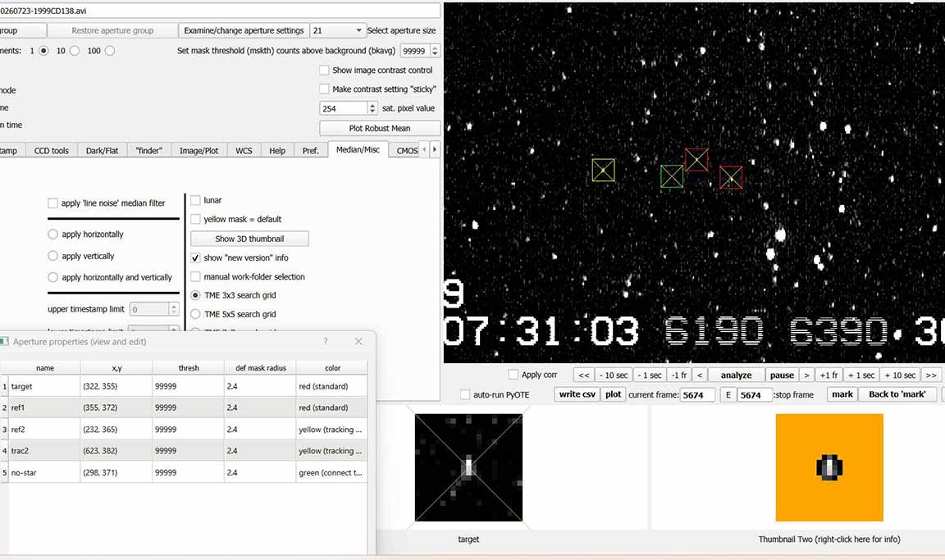Open the WCS tab
Viewport: 945px width, 560px height.
[x=244, y=151]
